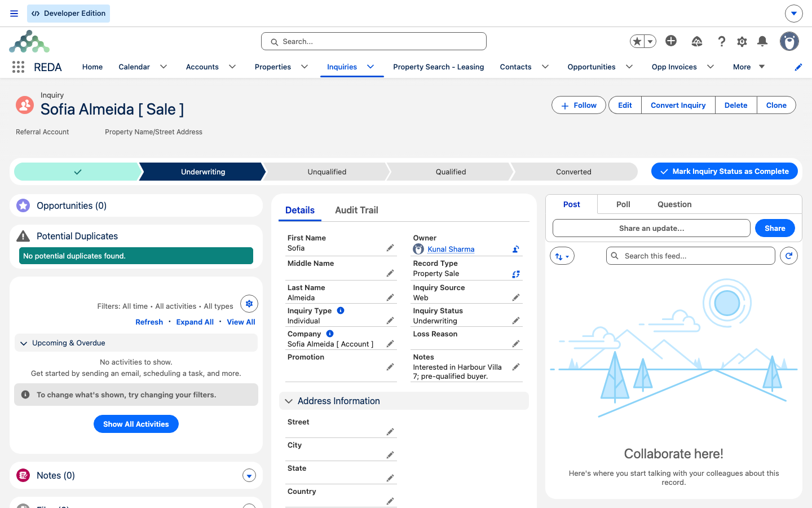Edit Inquiry Status pencil icon

pos(515,321)
